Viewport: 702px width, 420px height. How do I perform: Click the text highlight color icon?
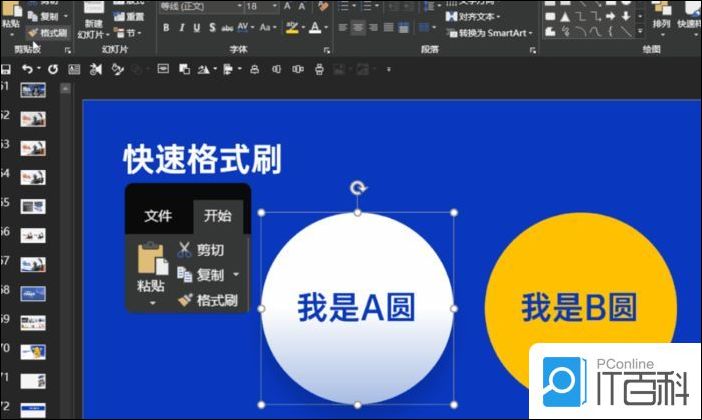[293, 28]
